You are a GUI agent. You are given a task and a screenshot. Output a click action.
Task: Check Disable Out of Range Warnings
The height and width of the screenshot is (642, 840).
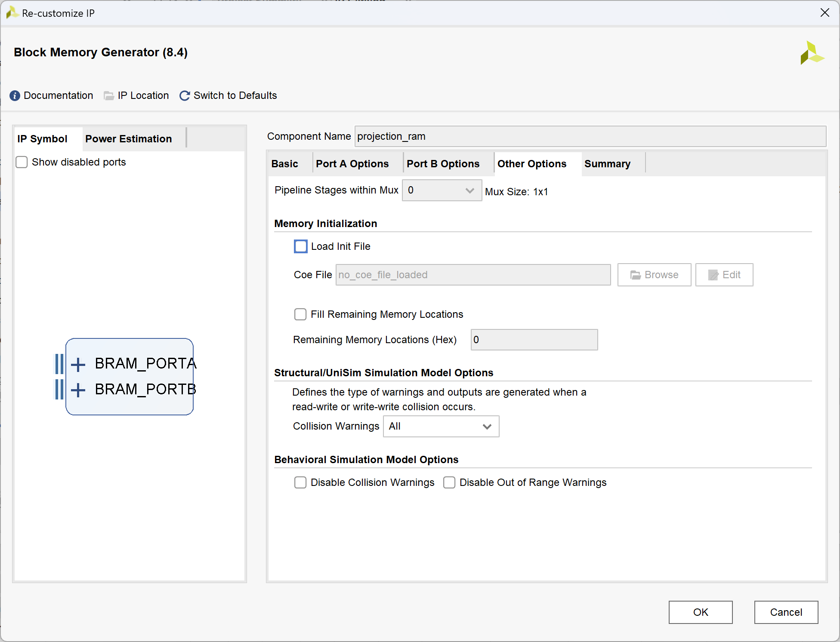[x=449, y=482]
